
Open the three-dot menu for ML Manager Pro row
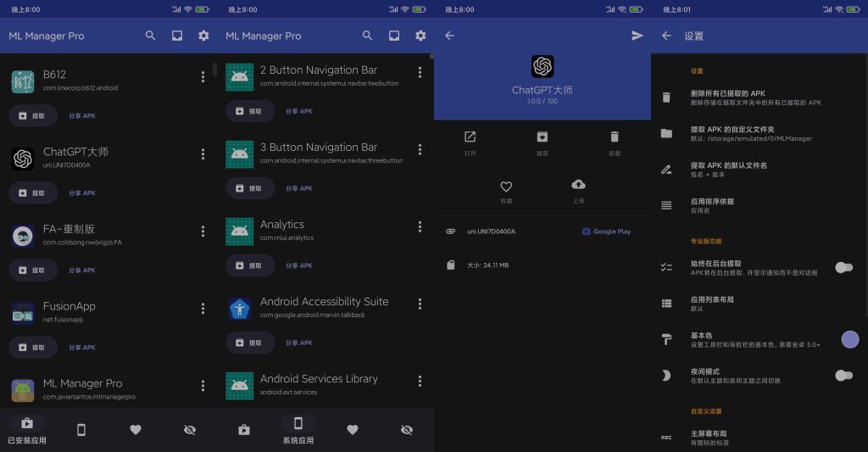[x=203, y=386]
